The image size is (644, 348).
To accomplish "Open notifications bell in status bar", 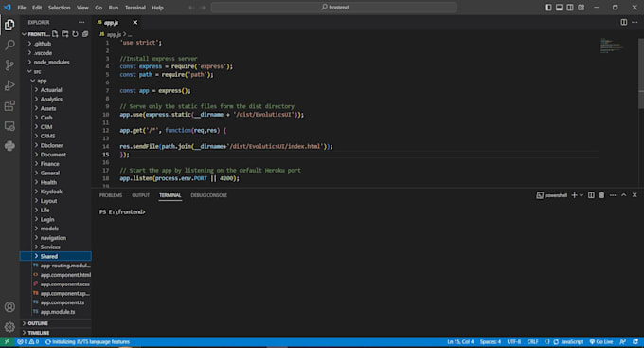I will point(635,341).
